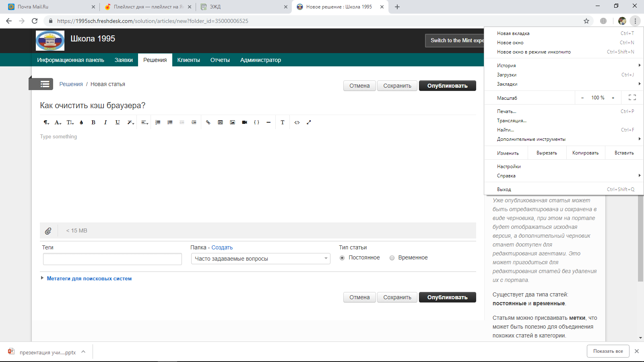Click inside the Теги input field
The height and width of the screenshot is (362, 644).
pyautogui.click(x=112, y=259)
